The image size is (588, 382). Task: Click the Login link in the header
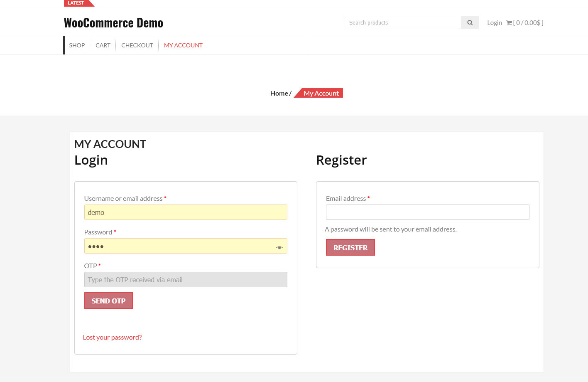[x=494, y=23]
